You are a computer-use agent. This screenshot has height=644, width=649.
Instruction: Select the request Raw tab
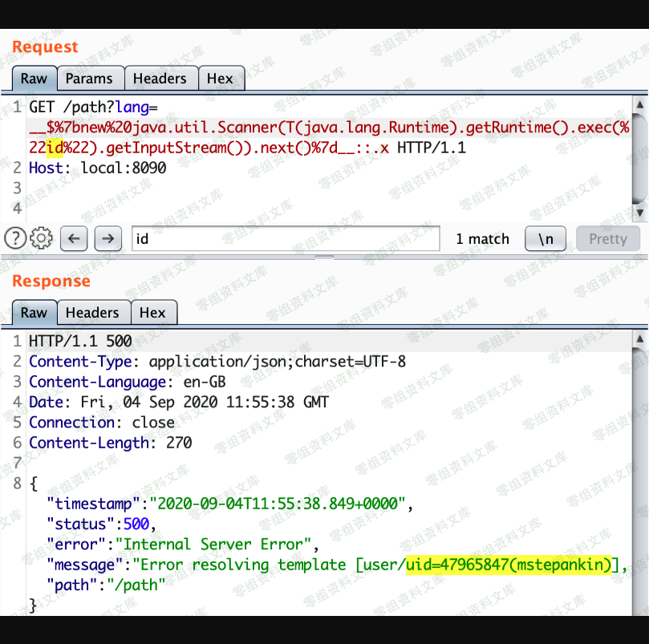(x=34, y=79)
